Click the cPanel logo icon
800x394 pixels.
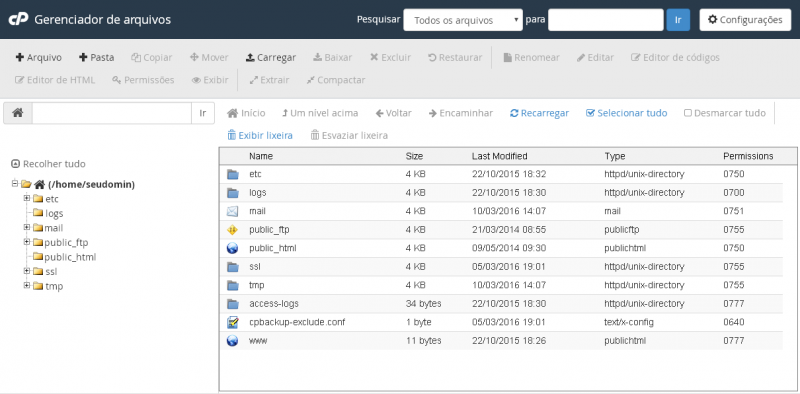pyautogui.click(x=18, y=20)
